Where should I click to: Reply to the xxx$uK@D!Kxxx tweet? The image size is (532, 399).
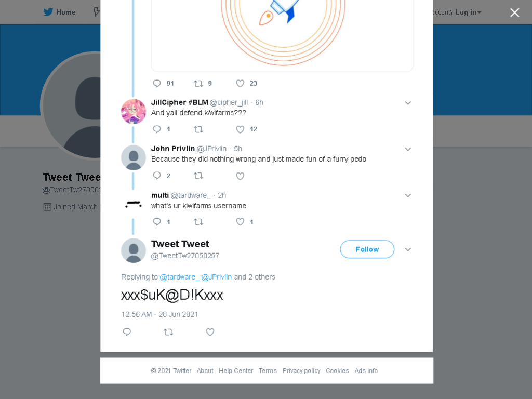click(127, 332)
